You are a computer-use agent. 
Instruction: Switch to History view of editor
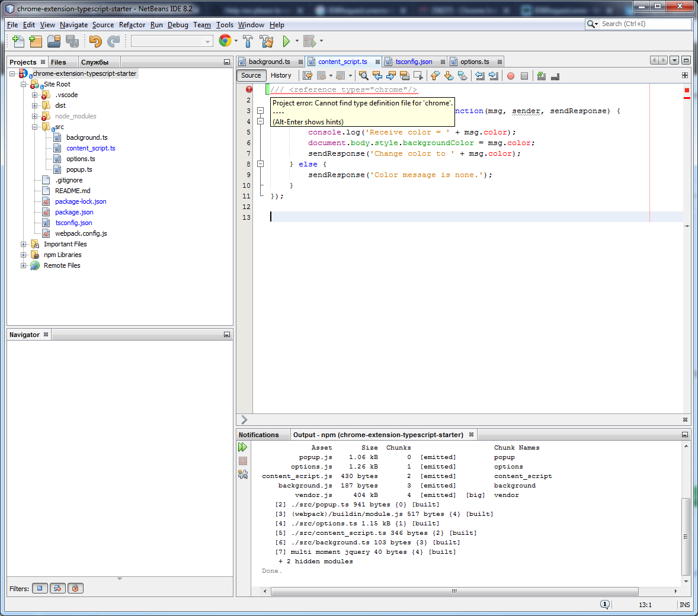point(280,76)
